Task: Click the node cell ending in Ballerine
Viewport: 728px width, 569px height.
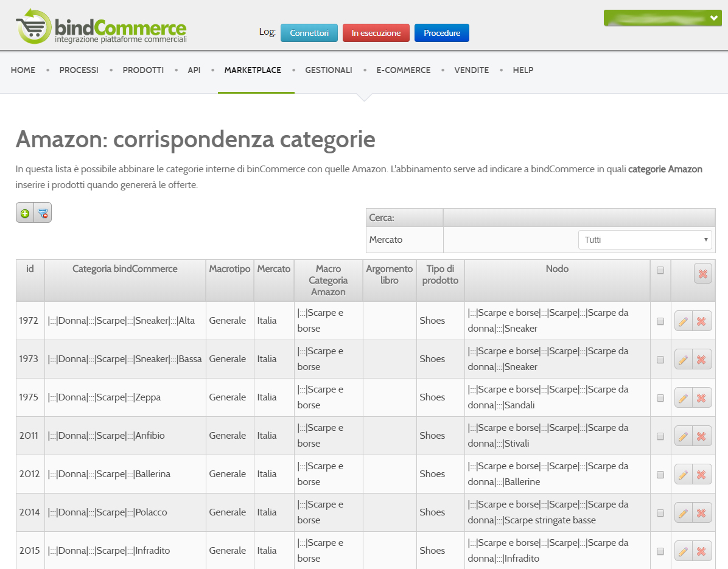Action: click(557, 474)
